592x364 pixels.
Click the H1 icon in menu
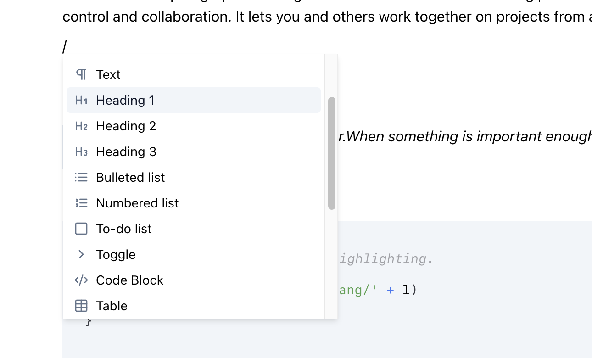tap(81, 100)
